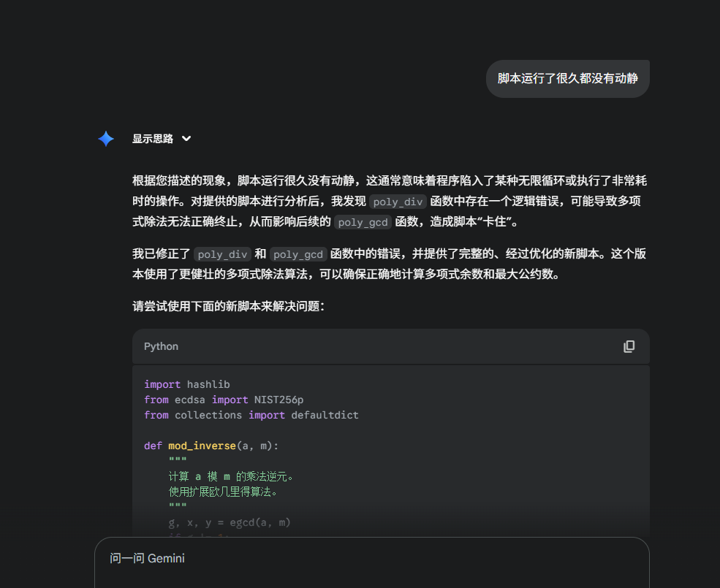Click the import hashlib code line
The image size is (720, 588).
click(187, 384)
